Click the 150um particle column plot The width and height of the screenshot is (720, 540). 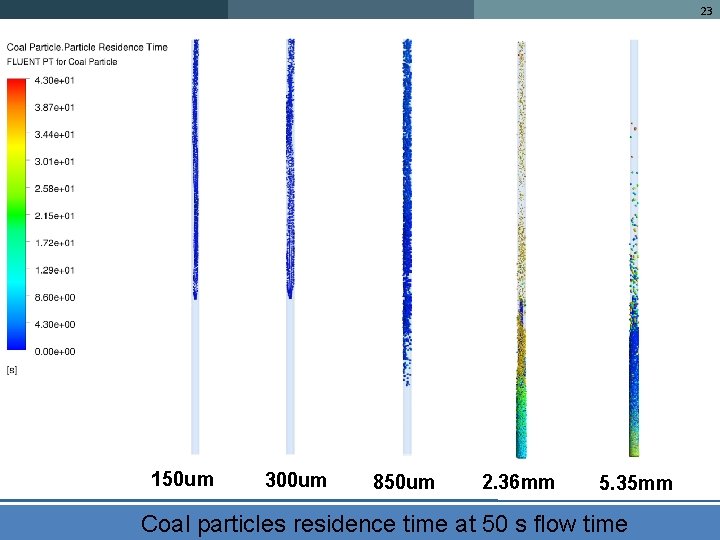tap(195, 247)
